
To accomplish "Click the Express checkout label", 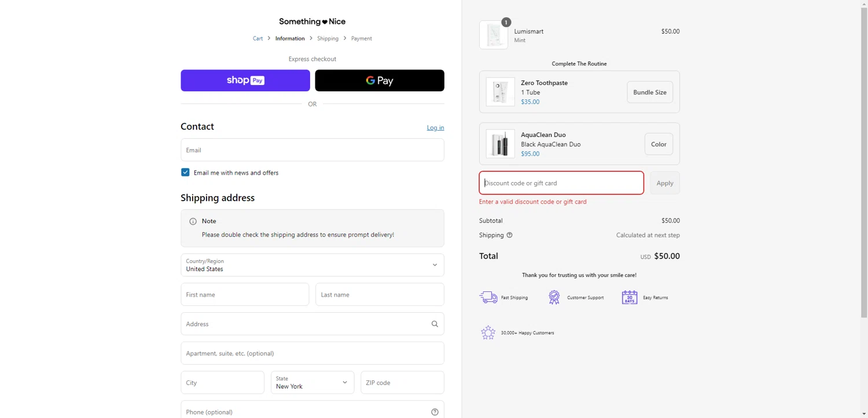I will [x=312, y=59].
